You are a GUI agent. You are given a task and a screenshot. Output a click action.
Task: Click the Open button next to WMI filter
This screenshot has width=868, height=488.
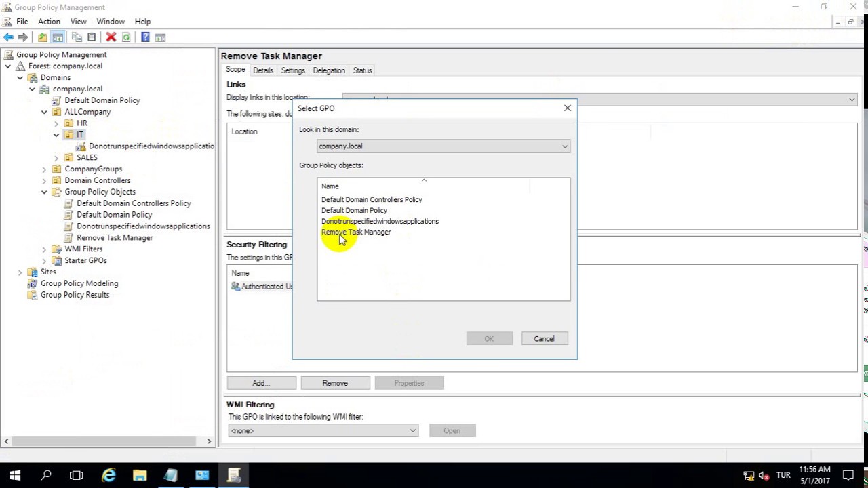(x=452, y=431)
